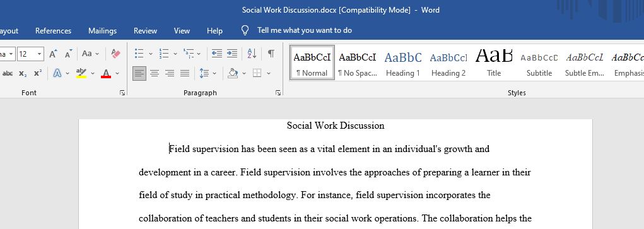The image size is (644, 229).
Task: Select Align Right paragraph alignment
Action: click(x=170, y=73)
